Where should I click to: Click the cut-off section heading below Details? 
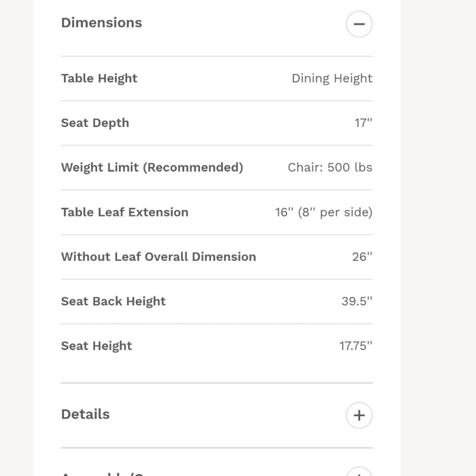114,474
